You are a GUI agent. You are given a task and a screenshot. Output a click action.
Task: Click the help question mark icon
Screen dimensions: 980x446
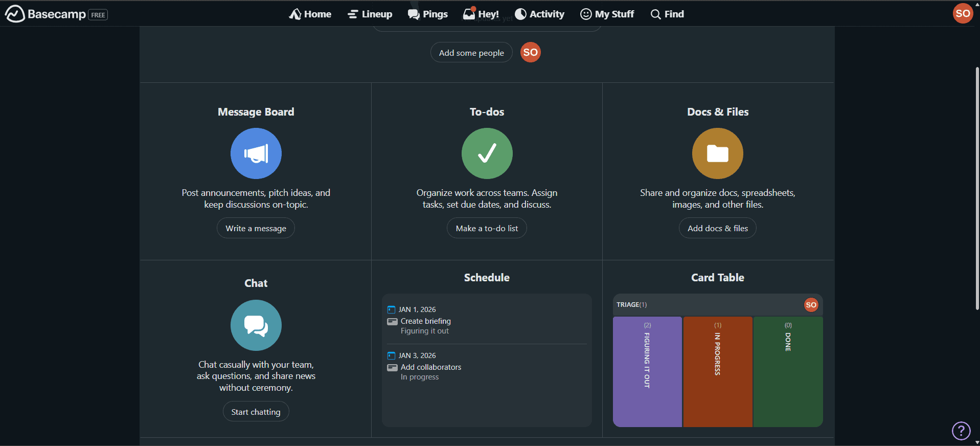click(x=961, y=431)
